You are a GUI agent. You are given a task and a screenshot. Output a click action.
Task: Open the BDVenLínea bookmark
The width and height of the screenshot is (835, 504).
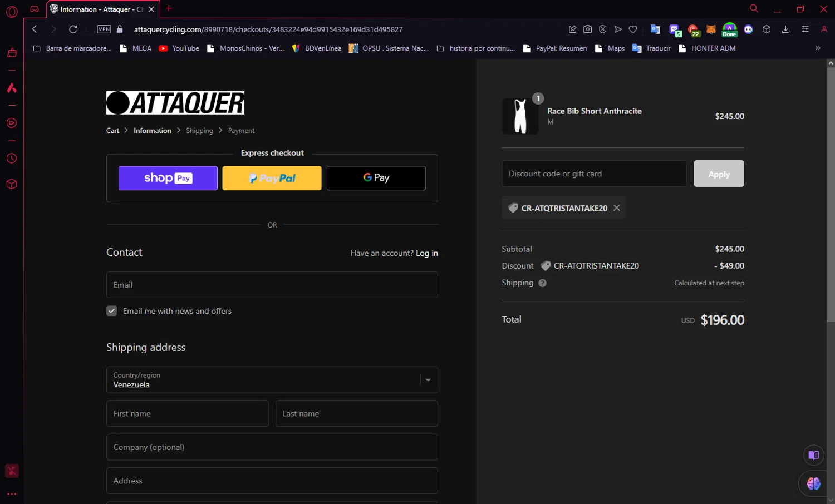coord(317,48)
